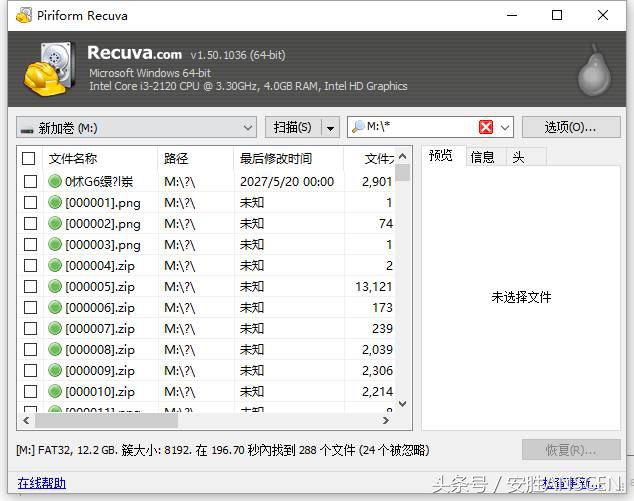
Task: Click the Recuva title bar app icon
Action: pyautogui.click(x=23, y=15)
